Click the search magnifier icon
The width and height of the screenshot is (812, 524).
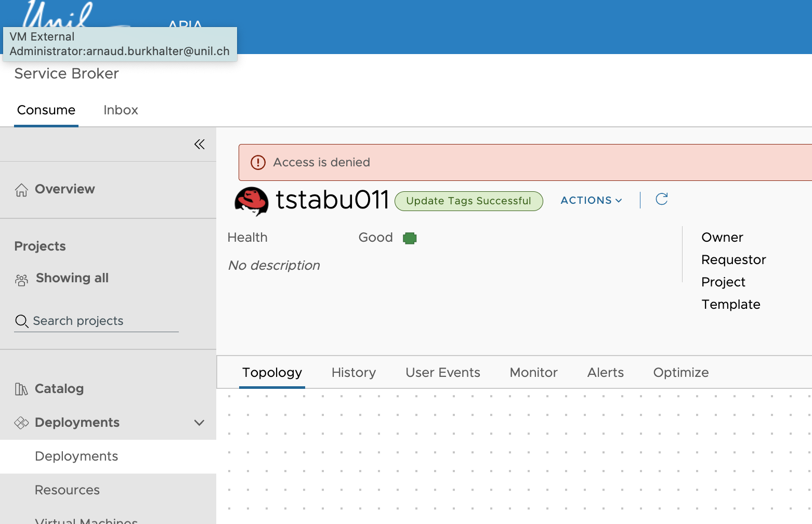coord(21,321)
